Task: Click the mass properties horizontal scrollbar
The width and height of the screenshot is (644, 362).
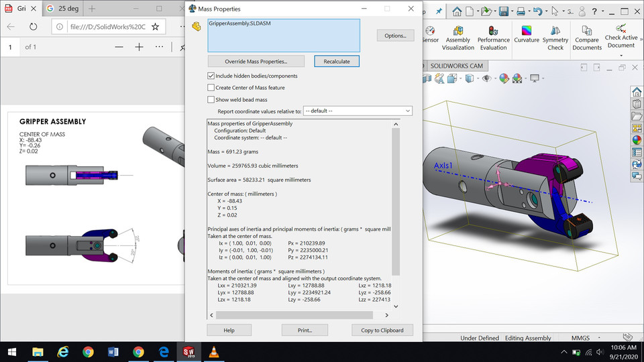Action: coord(294,315)
